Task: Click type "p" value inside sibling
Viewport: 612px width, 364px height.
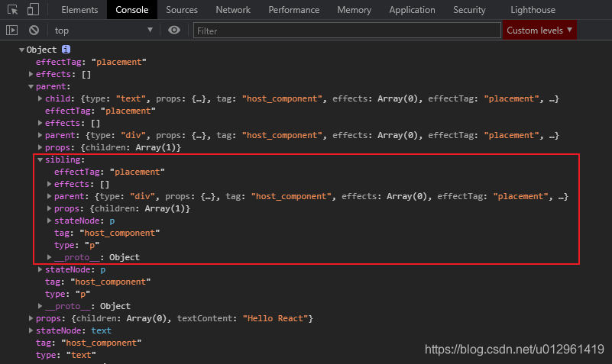Action: coord(92,245)
